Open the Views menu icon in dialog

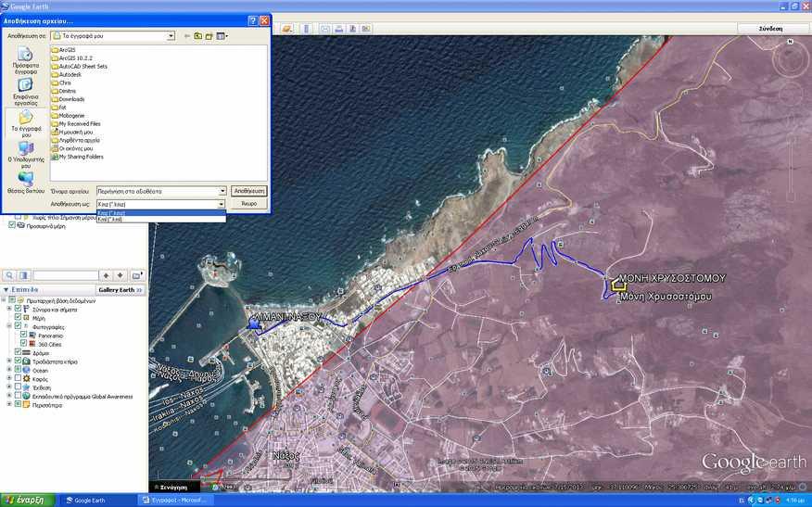[x=222, y=36]
